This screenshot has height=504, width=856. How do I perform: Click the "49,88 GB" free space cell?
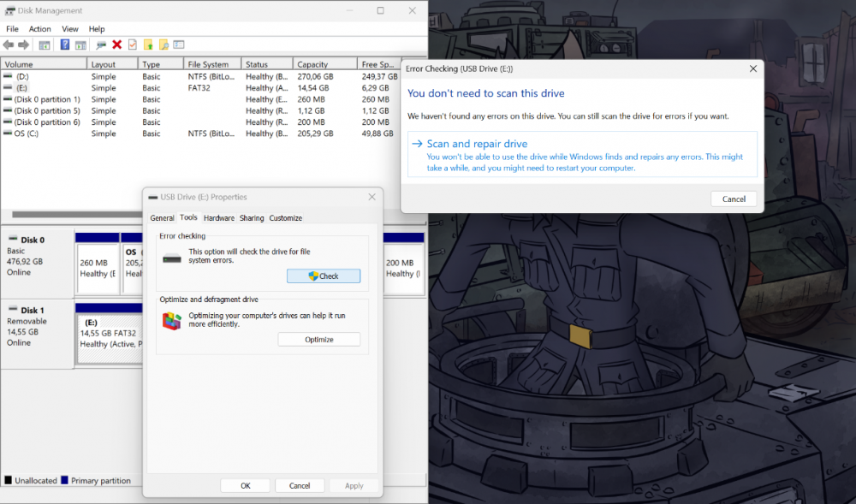click(x=377, y=133)
